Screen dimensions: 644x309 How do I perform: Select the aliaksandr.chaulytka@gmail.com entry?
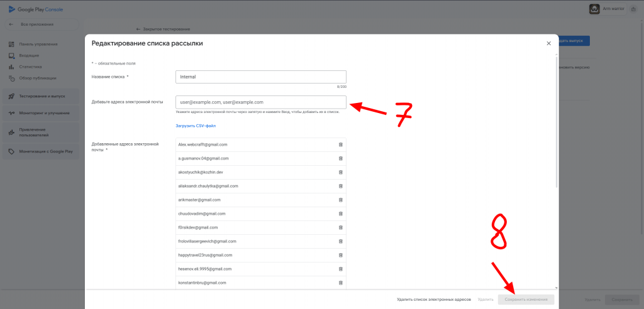(x=261, y=186)
